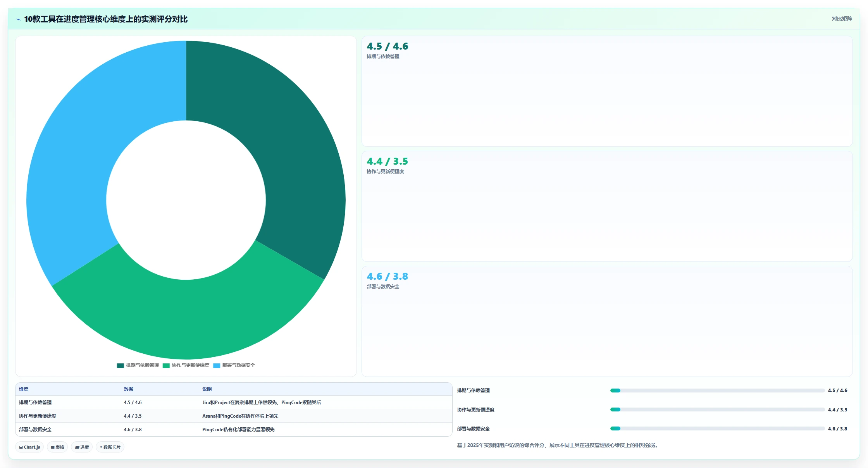Click the 排期与依赖管理 progress bar
The image size is (868, 468).
[717, 391]
